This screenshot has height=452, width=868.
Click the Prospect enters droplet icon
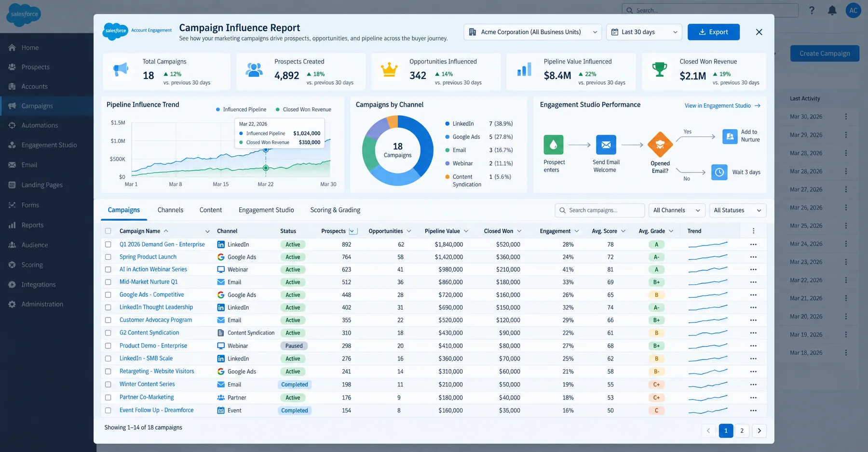553,145
